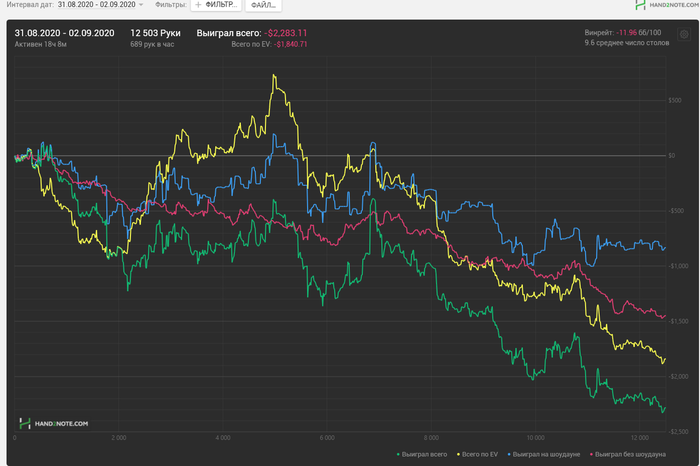
Task: Toggle the blue 'Выиграл на шоудауне' legend series
Action: 546,454
